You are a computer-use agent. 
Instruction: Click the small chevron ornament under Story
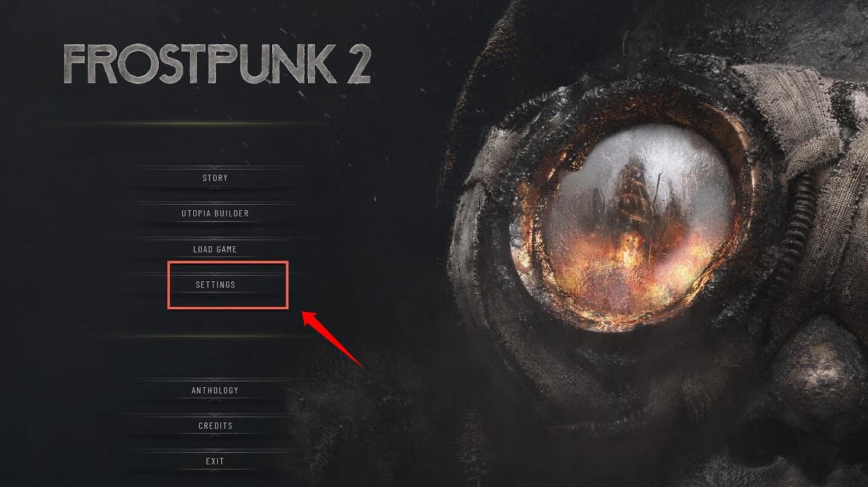215,187
